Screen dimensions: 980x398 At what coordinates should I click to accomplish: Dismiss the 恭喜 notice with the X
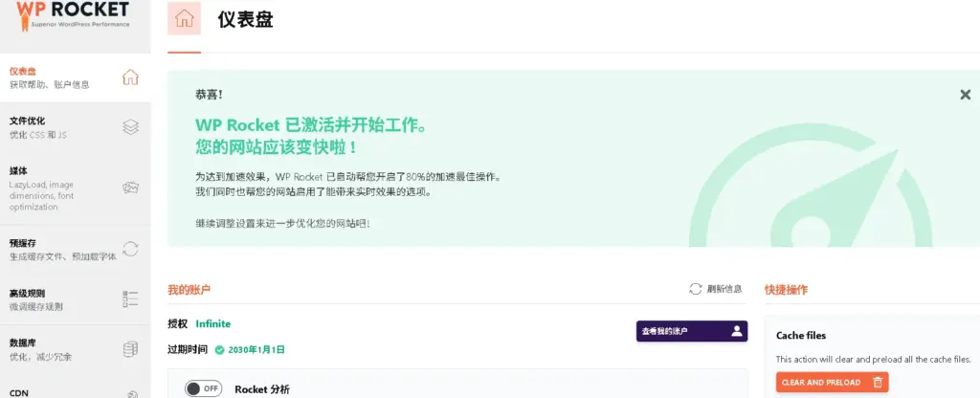pos(965,95)
